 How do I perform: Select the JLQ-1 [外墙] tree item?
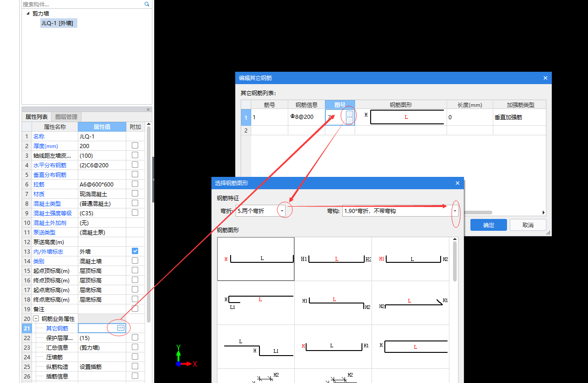point(59,23)
